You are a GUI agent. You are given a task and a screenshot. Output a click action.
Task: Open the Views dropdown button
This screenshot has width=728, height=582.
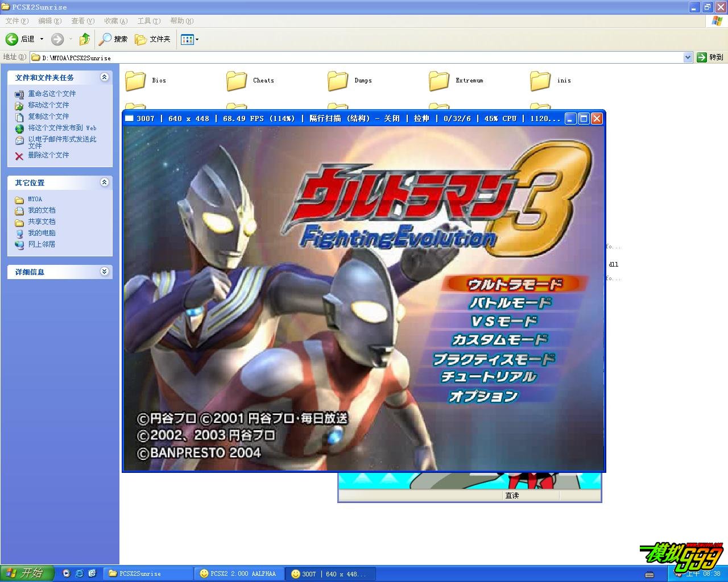[x=189, y=39]
